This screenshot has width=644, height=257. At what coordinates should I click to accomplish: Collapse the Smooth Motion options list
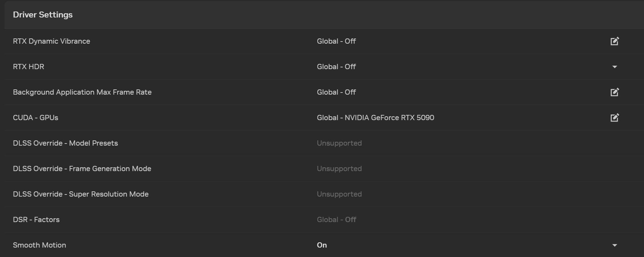click(x=615, y=245)
